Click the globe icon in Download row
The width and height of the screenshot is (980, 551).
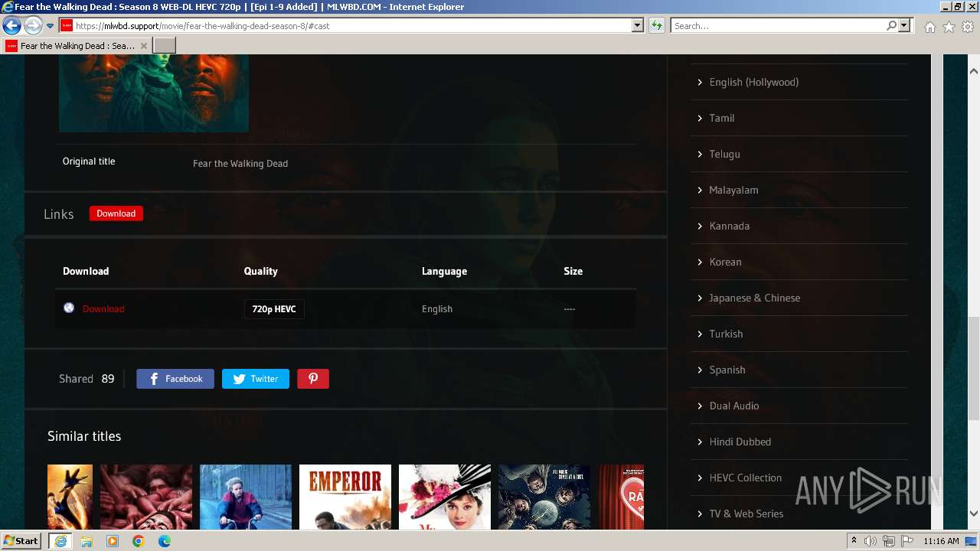pyautogui.click(x=69, y=308)
